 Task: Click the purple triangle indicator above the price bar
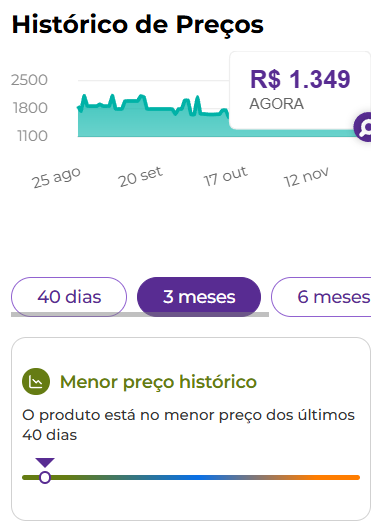tap(45, 462)
